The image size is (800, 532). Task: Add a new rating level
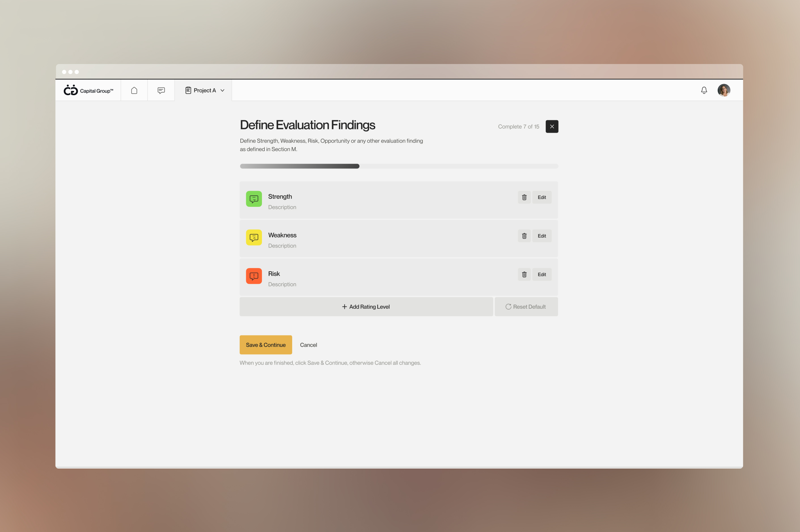pyautogui.click(x=366, y=307)
